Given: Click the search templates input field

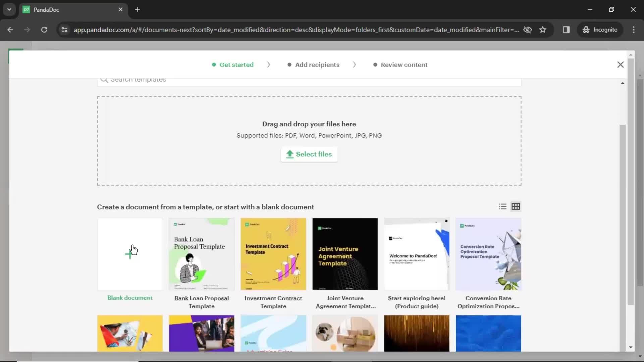Looking at the screenshot, I should click(x=309, y=79).
